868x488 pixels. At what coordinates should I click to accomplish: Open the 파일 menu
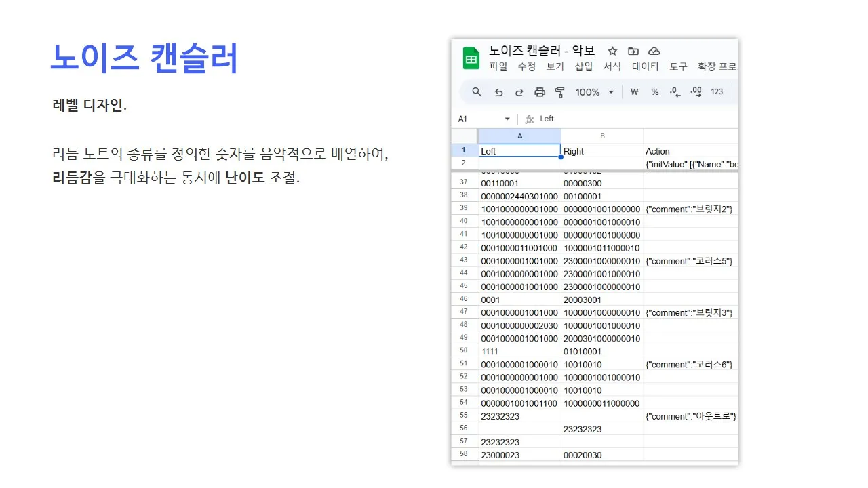pyautogui.click(x=498, y=66)
